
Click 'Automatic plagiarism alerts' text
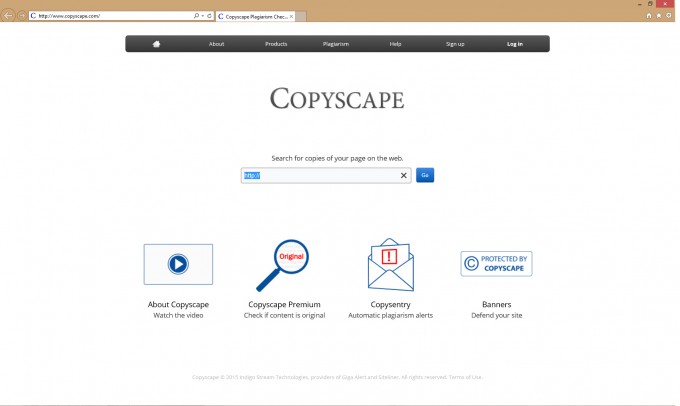pyautogui.click(x=390, y=315)
